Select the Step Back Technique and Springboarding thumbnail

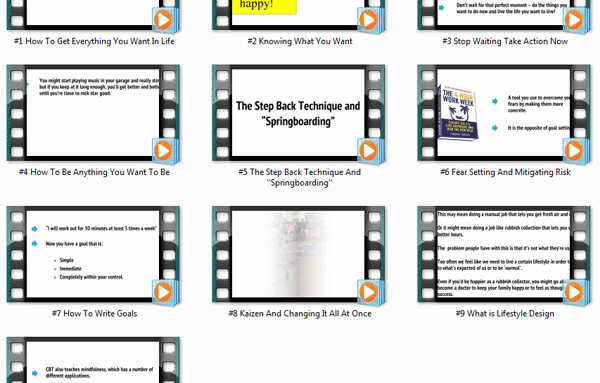point(298,113)
